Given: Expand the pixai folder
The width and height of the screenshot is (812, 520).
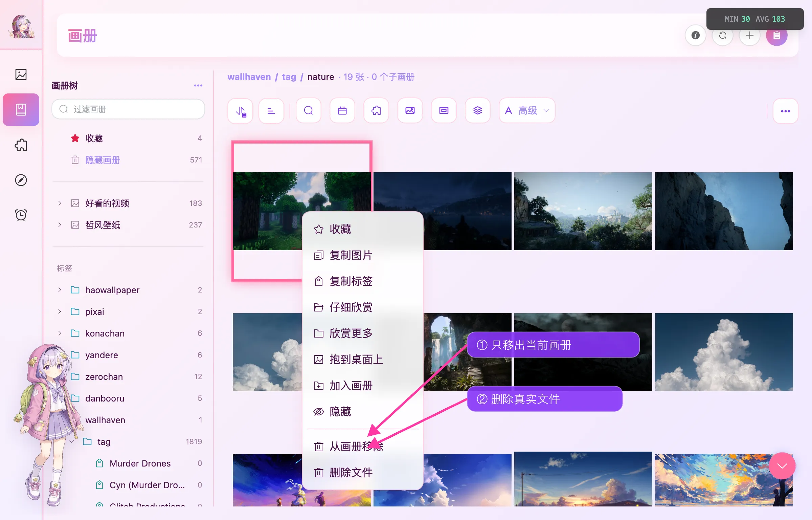Looking at the screenshot, I should [x=60, y=311].
